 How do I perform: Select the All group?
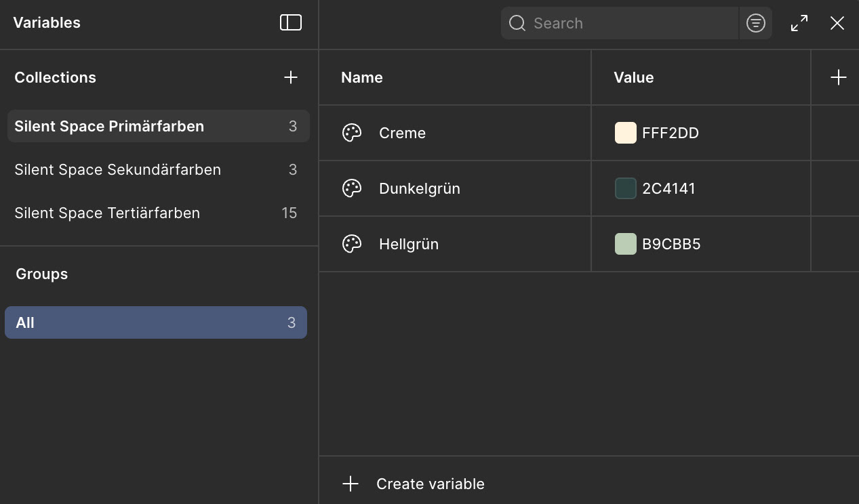click(156, 322)
